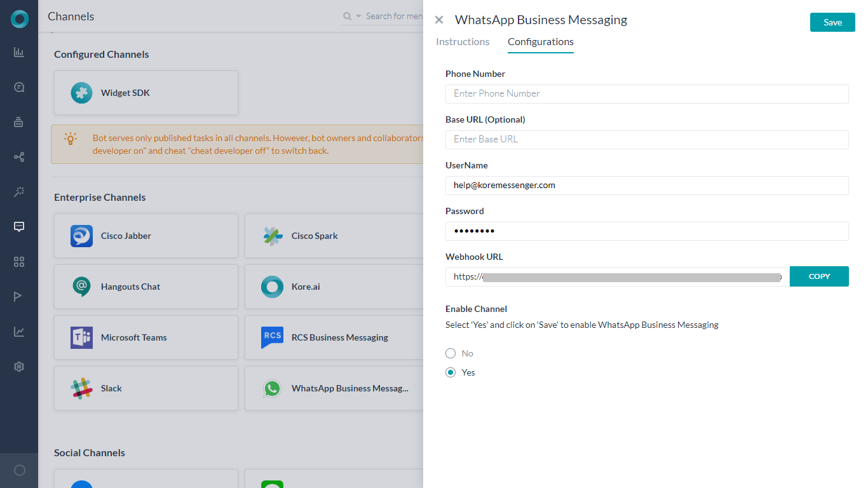The width and height of the screenshot is (868, 488).
Task: Click the search magnifier icon
Action: click(x=348, y=16)
